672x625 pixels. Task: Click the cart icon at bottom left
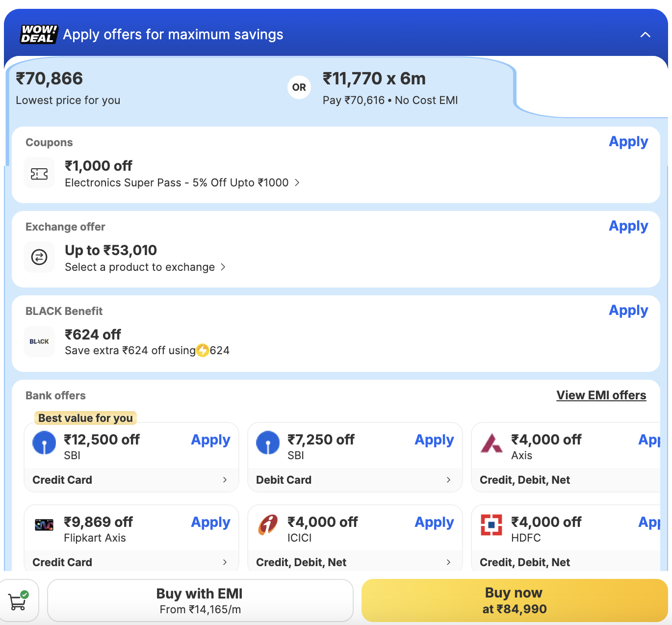pyautogui.click(x=18, y=600)
